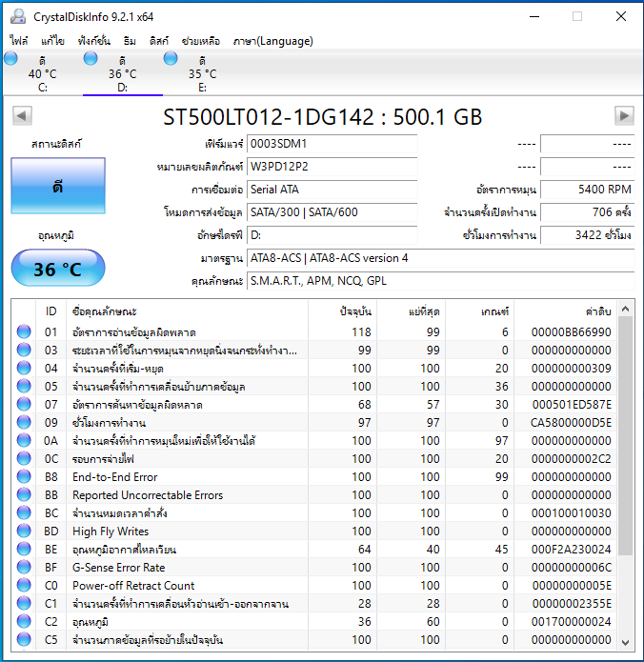Click the serial number field W3PD12P2
Screen dimensions: 644x662
(332, 166)
